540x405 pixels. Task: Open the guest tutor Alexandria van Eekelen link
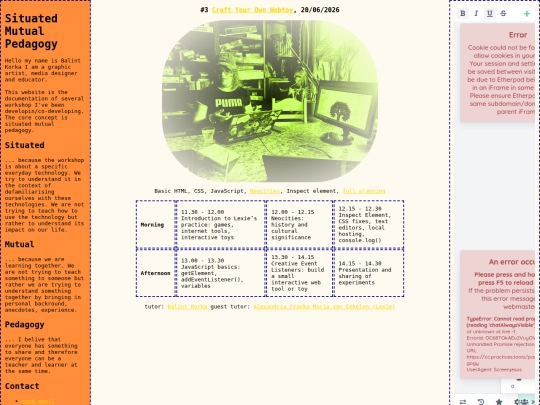(324, 307)
